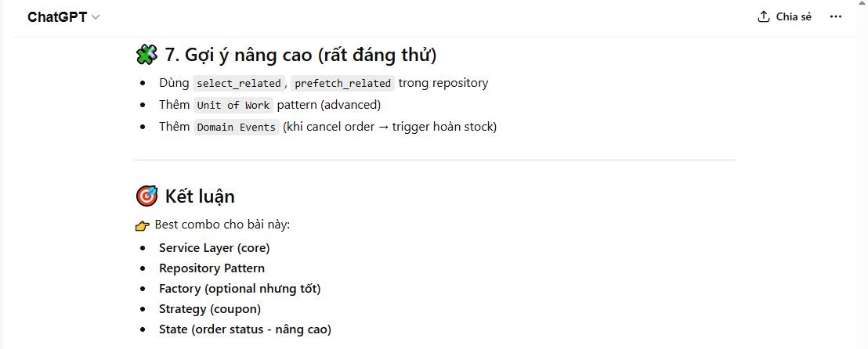Screen dimensions: 868x349
Task: Click the "Kết luận" heading text
Action: [200, 196]
